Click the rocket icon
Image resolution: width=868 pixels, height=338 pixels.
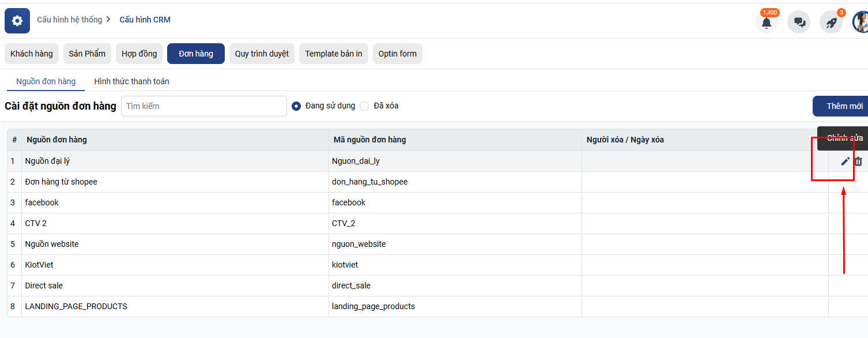(x=831, y=22)
